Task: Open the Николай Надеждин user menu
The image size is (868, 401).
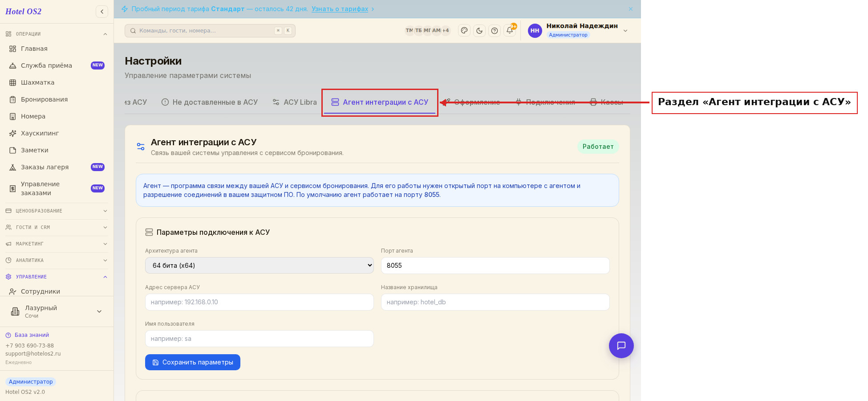Action: (579, 30)
